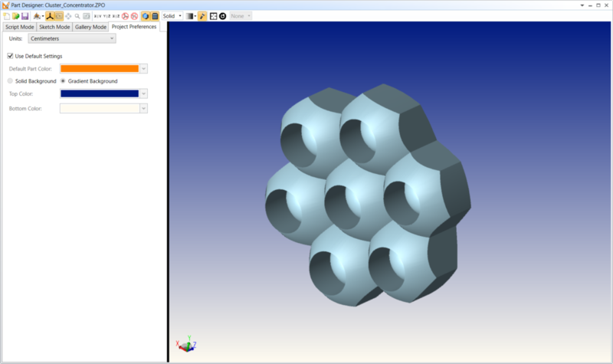The image size is (613, 364).
Task: Click the first red rotation circle icon
Action: 125,16
